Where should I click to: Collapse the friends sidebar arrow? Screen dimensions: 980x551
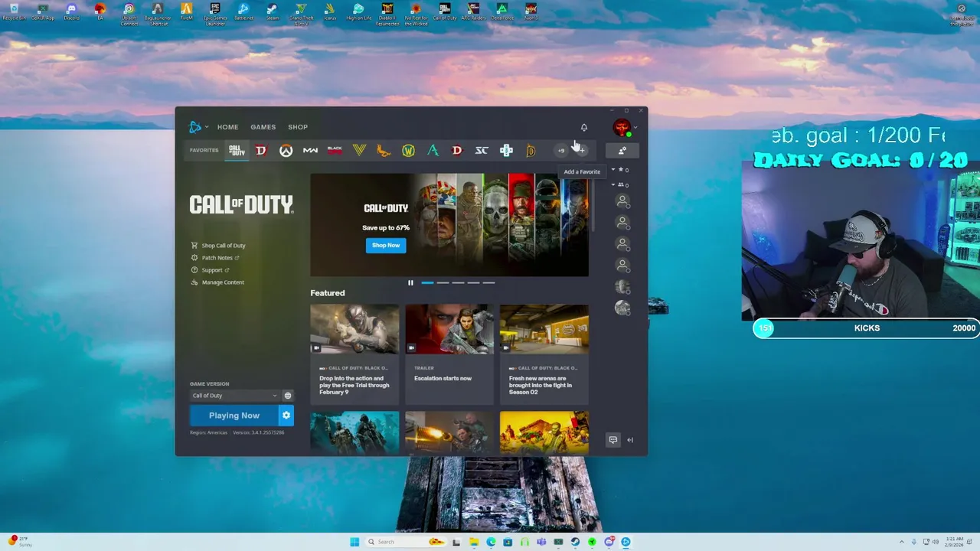[630, 440]
